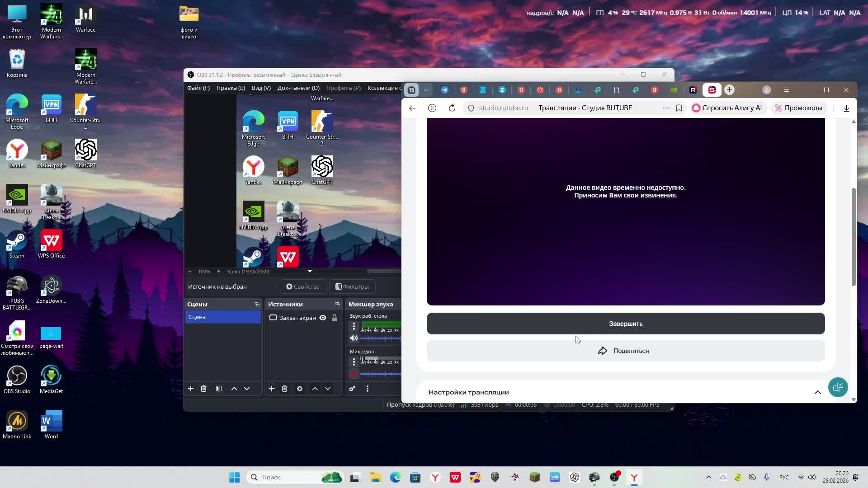Collapse the Настройки трансляции section
Image resolution: width=868 pixels, height=488 pixels.
pyautogui.click(x=817, y=392)
